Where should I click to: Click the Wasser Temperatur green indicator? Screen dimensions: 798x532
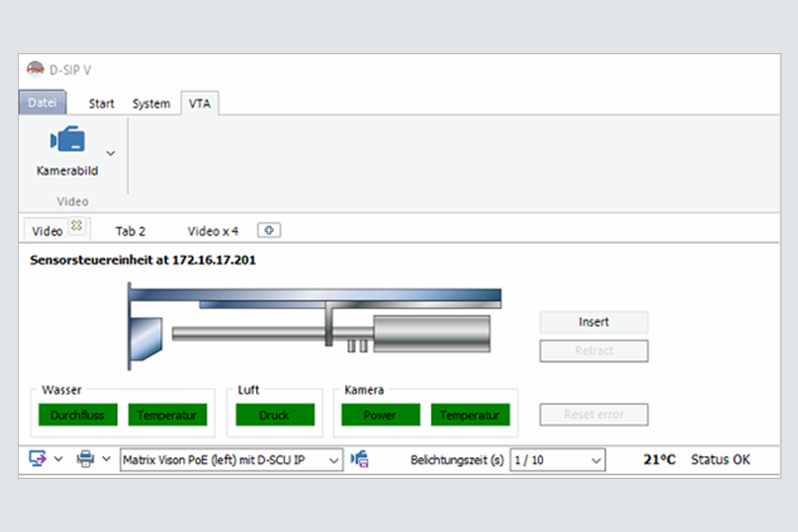167,415
